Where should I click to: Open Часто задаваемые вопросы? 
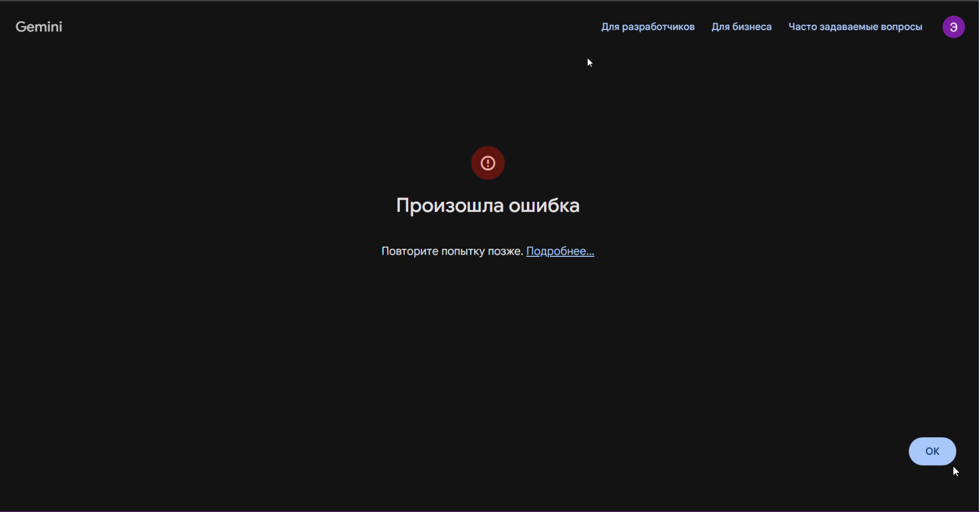click(x=855, y=27)
